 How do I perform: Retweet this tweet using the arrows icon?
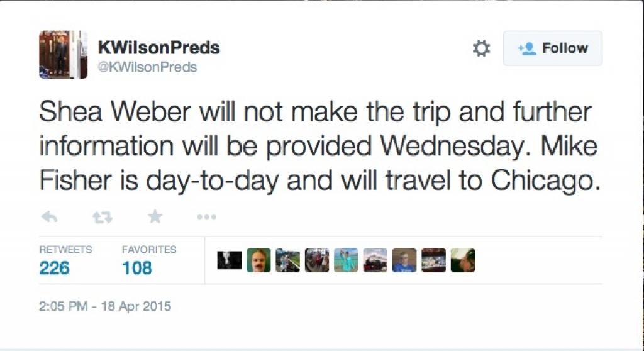(102, 217)
